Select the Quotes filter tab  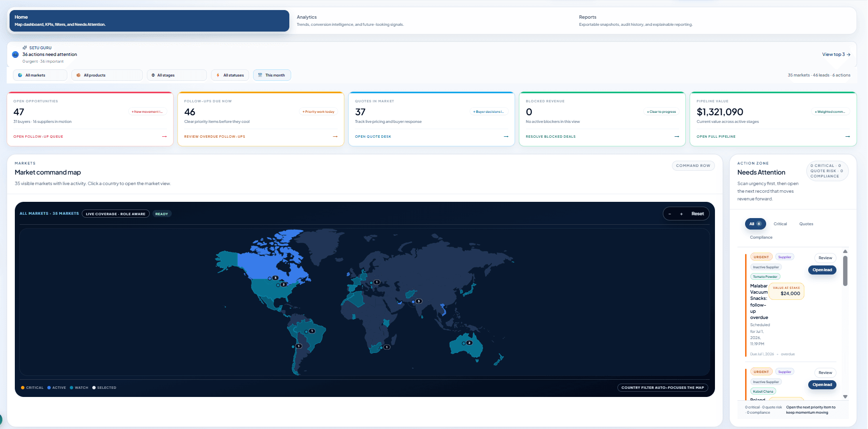(806, 224)
